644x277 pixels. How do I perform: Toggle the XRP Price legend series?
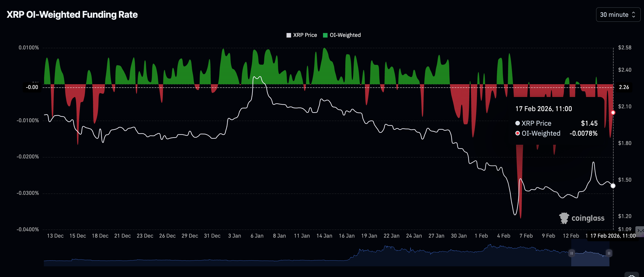coord(305,35)
